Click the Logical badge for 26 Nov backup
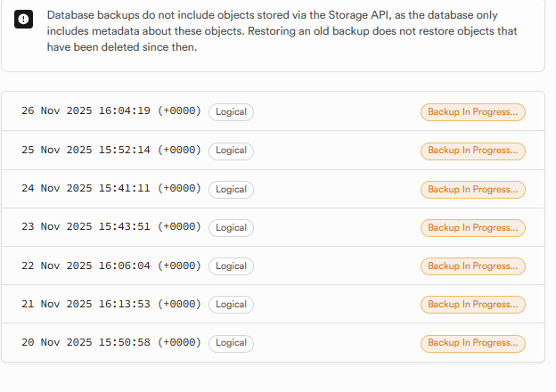The height and width of the screenshot is (392, 556). 231,112
